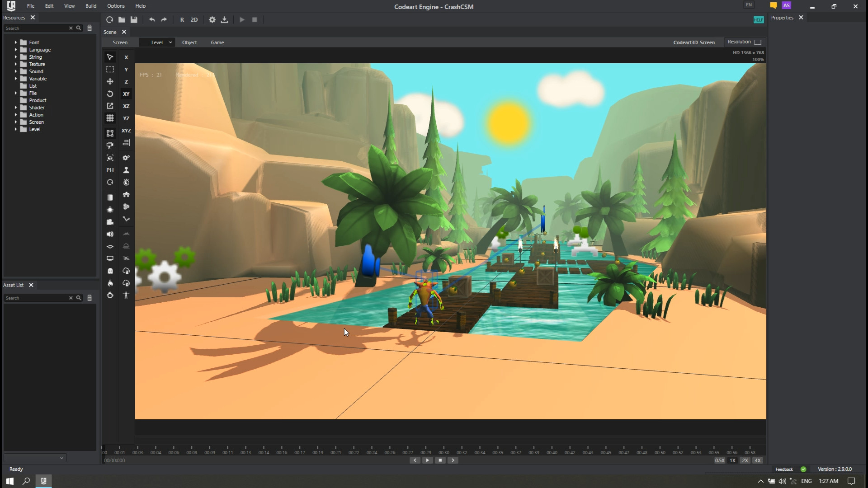
Task: Expand the Action folder
Action: (x=16, y=115)
